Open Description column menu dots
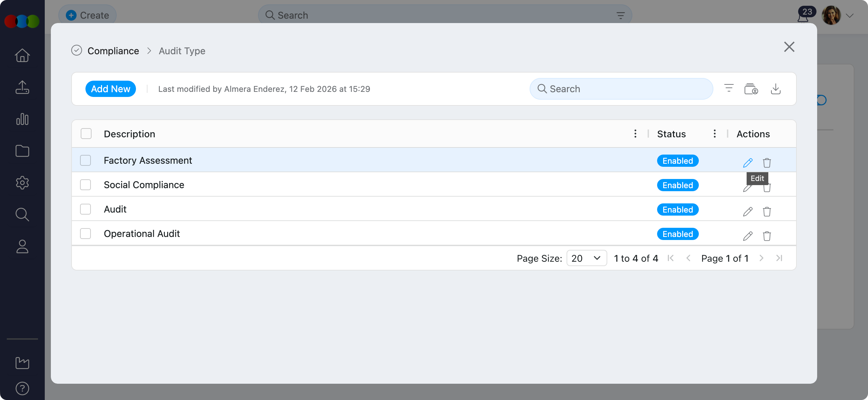 pos(635,134)
